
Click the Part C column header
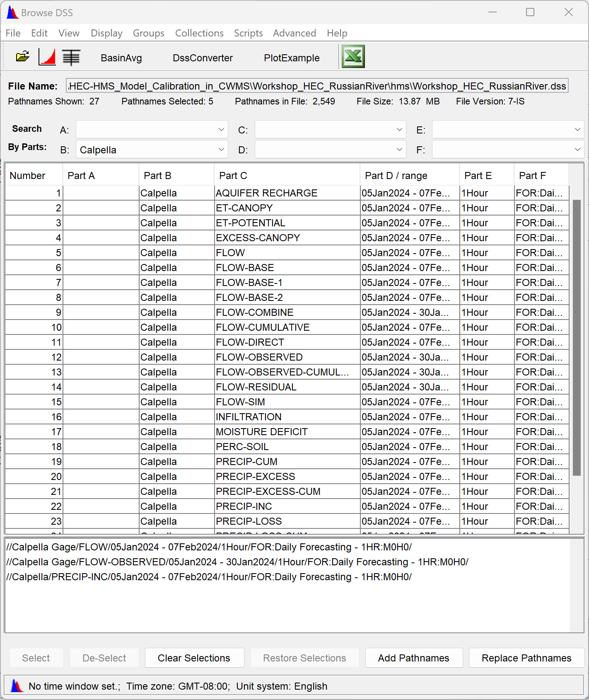(x=287, y=175)
